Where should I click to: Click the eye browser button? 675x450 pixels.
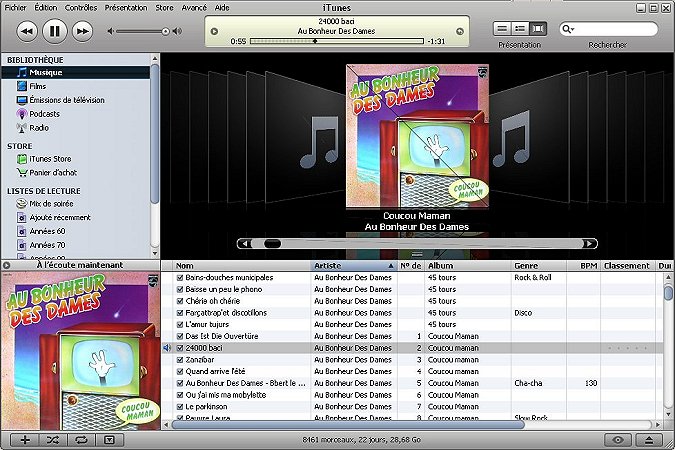(x=618, y=440)
